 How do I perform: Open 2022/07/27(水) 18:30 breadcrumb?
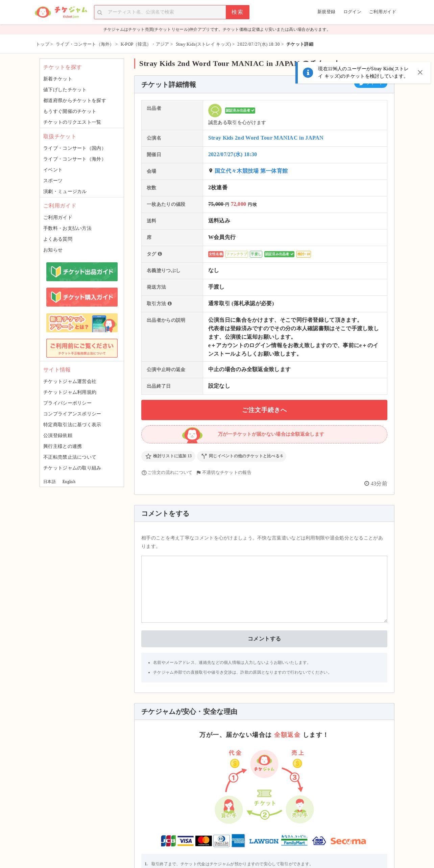click(x=258, y=44)
